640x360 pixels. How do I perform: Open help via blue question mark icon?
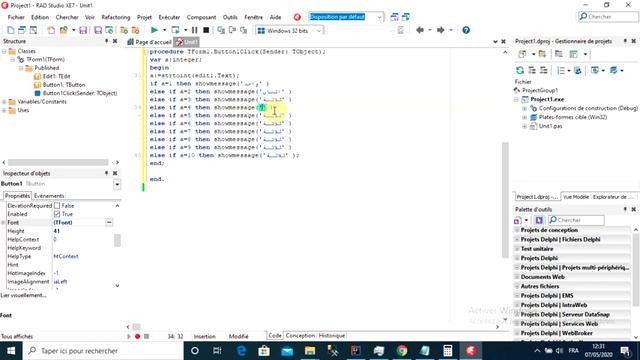tap(466, 30)
